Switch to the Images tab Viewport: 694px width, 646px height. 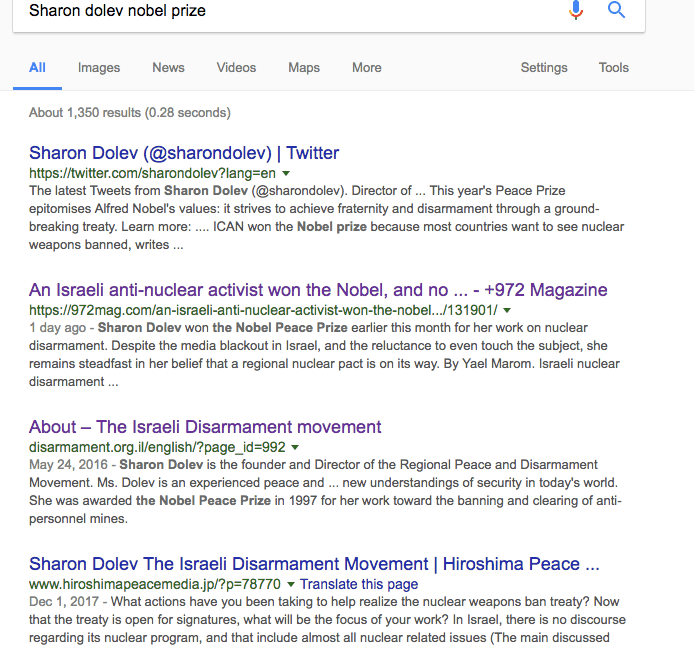point(99,68)
